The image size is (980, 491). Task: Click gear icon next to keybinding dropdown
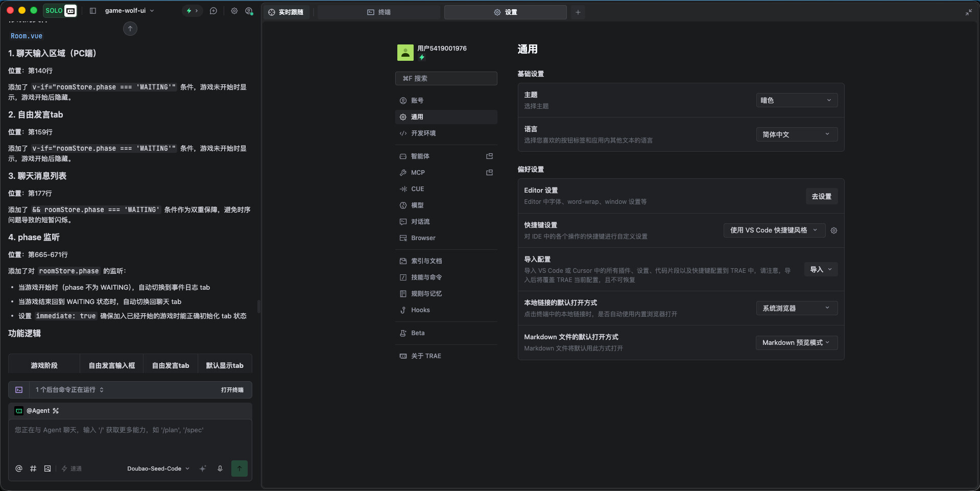[834, 230]
